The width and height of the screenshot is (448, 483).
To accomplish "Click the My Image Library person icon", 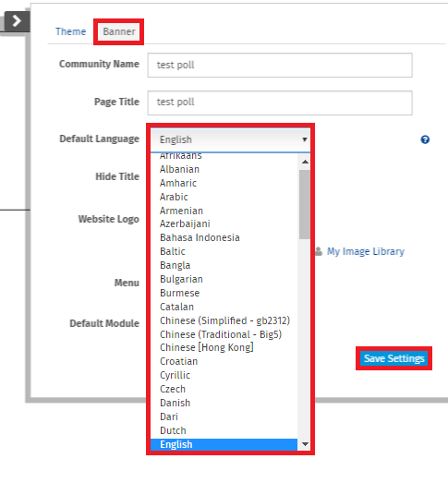I will (319, 251).
